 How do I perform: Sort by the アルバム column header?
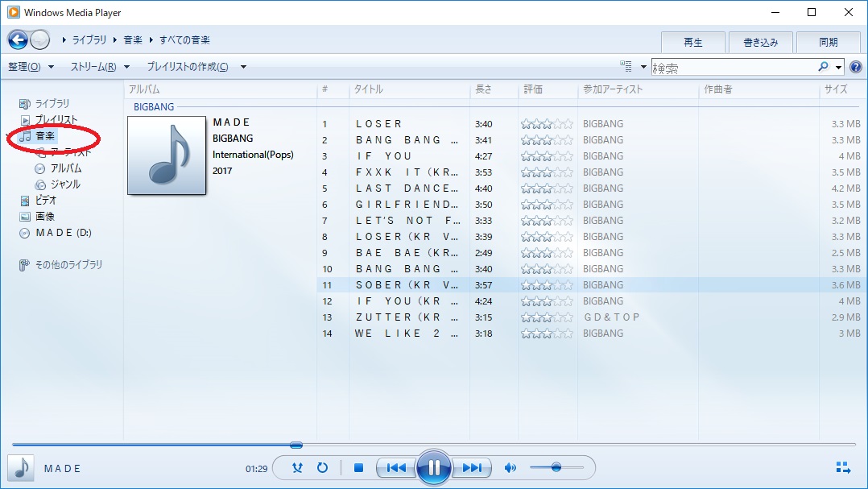pos(144,89)
